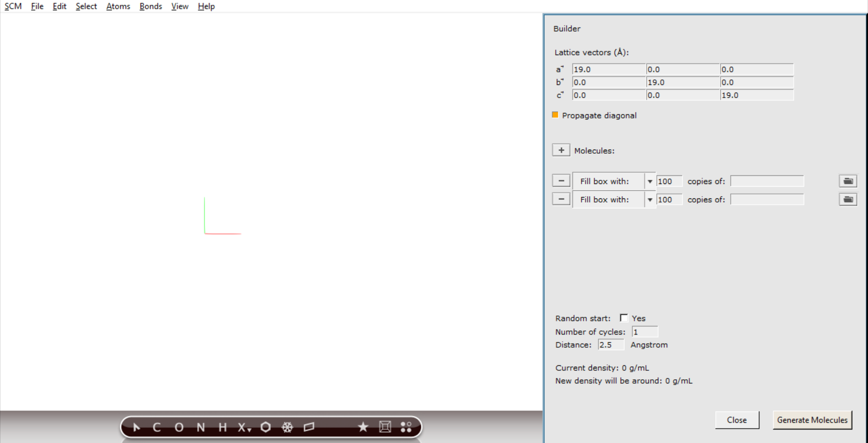Click 'Current density: 0 g/mL' text
This screenshot has width=868, height=443.
pos(602,368)
